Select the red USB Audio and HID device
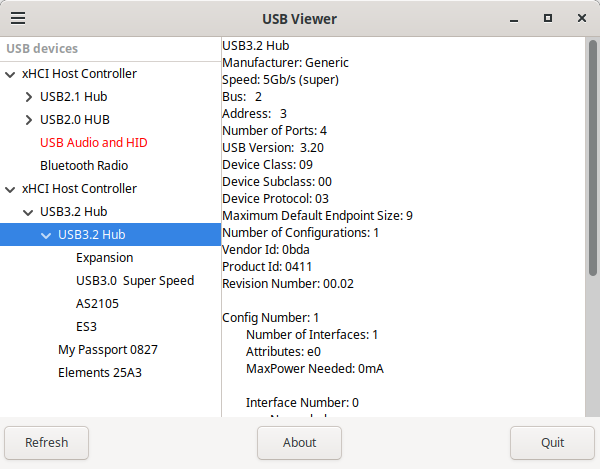This screenshot has height=469, width=600. point(93,143)
